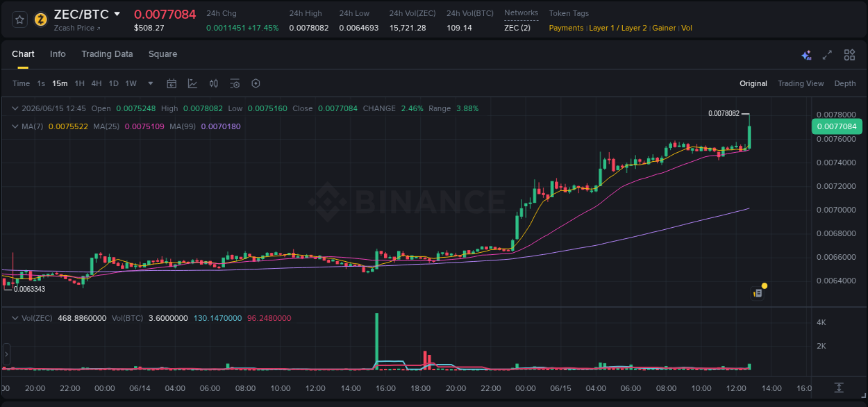Open the news note icon on chart

tap(758, 293)
